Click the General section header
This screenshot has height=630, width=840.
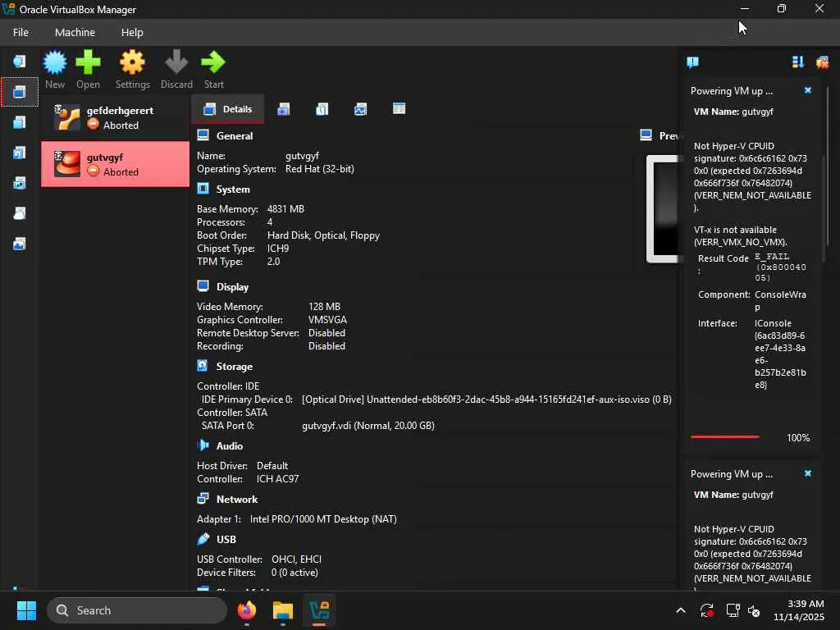[x=234, y=136]
